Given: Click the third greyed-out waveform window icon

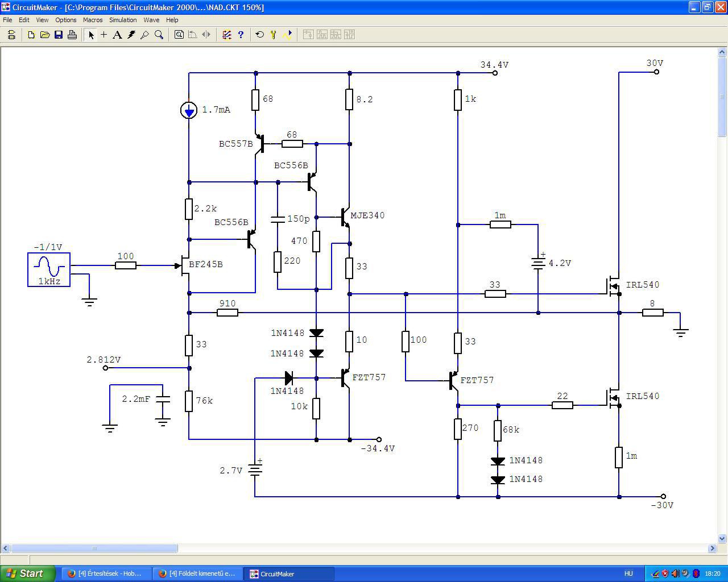Looking at the screenshot, I should coord(336,35).
